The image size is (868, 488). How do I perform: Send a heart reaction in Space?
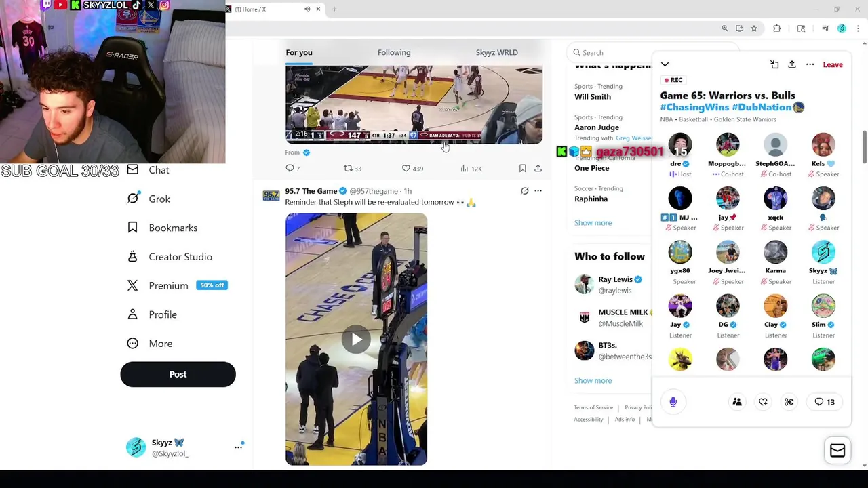click(x=763, y=402)
